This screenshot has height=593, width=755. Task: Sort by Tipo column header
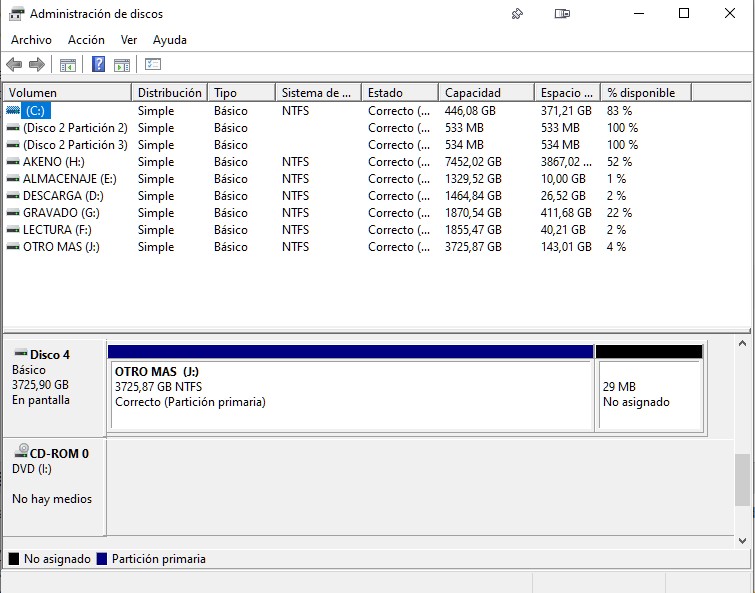[x=242, y=92]
